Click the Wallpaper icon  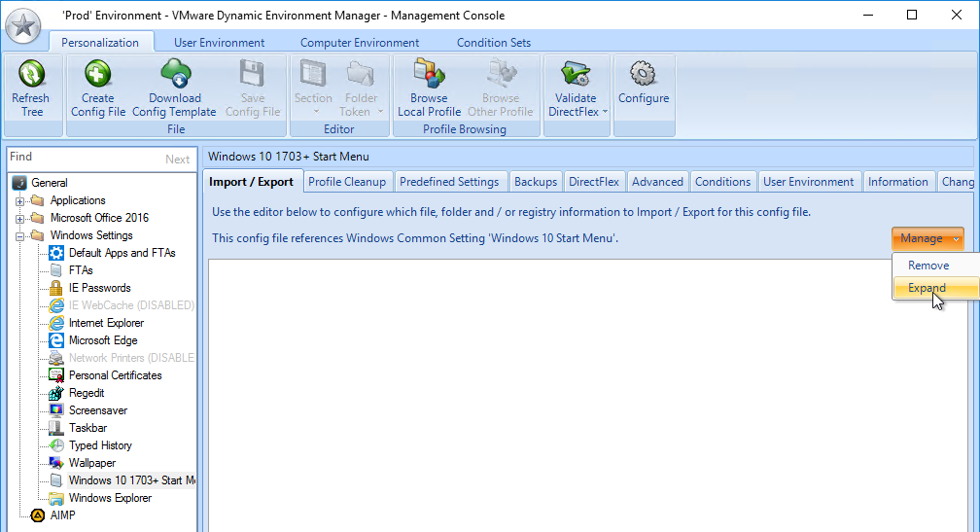coord(56,463)
